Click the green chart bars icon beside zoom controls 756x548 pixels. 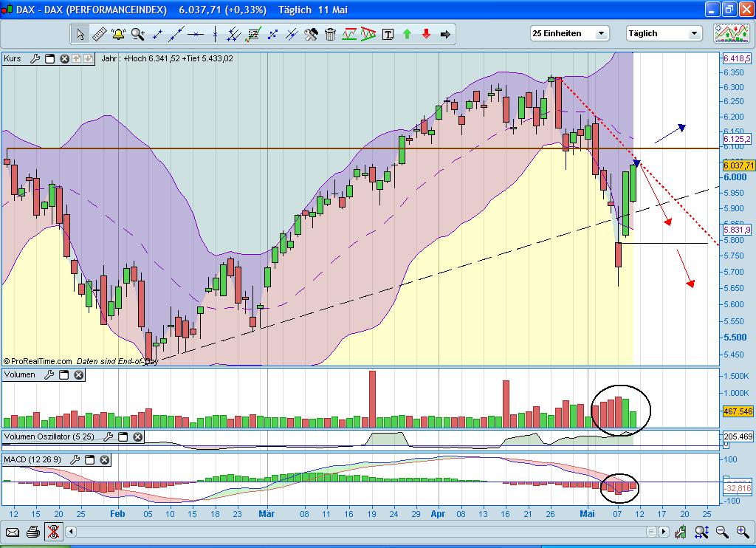[680, 532]
